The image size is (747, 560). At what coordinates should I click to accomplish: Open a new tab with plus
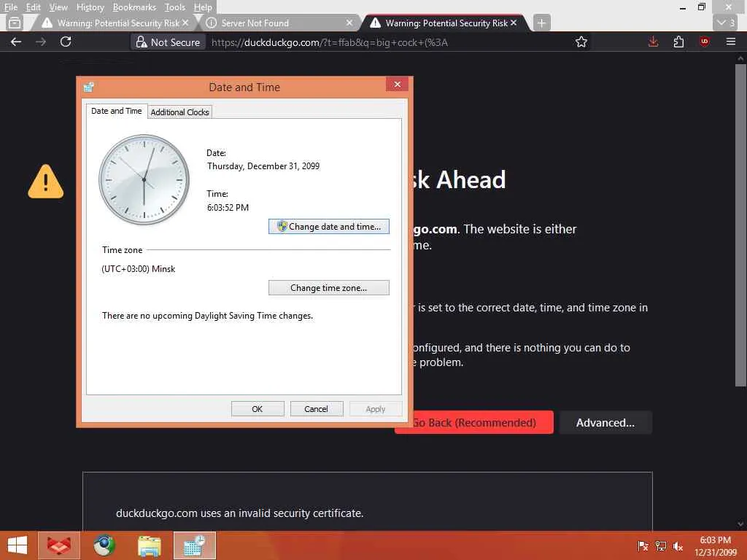[x=541, y=23]
